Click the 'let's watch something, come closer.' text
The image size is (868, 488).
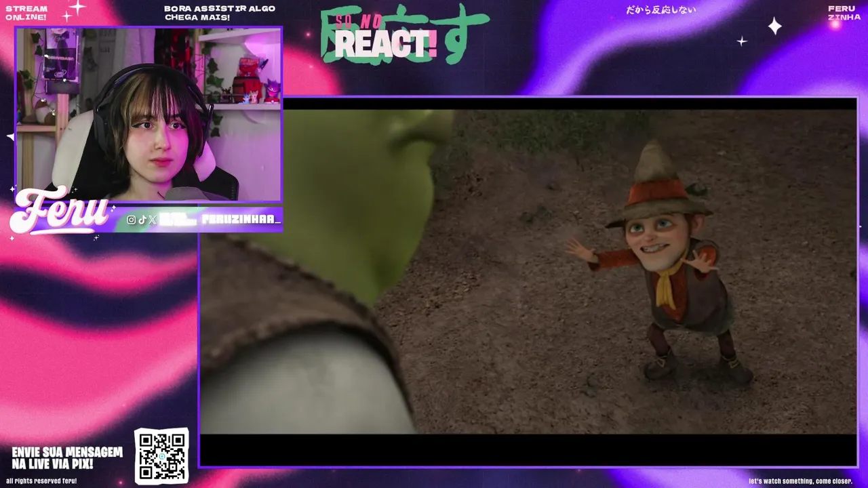[x=800, y=481]
